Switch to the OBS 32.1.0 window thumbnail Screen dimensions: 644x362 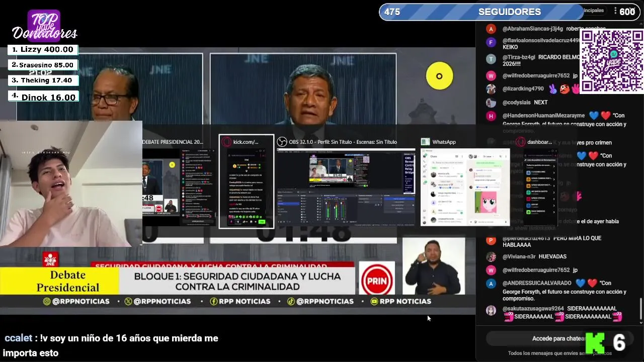[x=346, y=187]
